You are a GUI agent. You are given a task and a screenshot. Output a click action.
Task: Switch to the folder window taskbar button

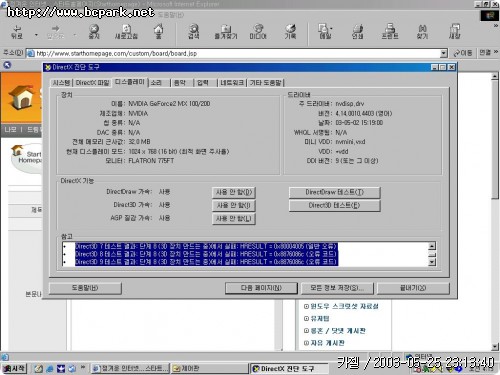click(210, 368)
